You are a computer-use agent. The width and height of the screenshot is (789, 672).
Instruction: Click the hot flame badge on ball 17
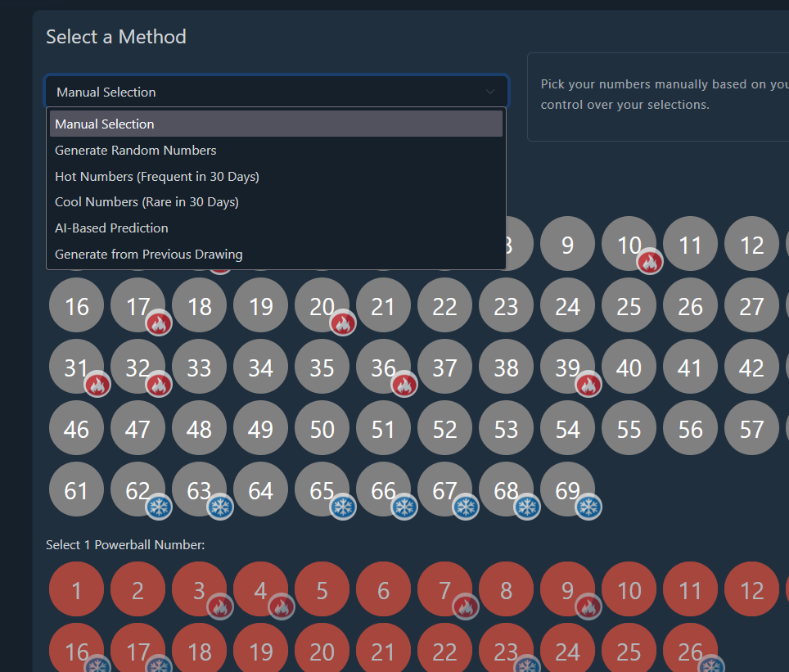point(159,323)
